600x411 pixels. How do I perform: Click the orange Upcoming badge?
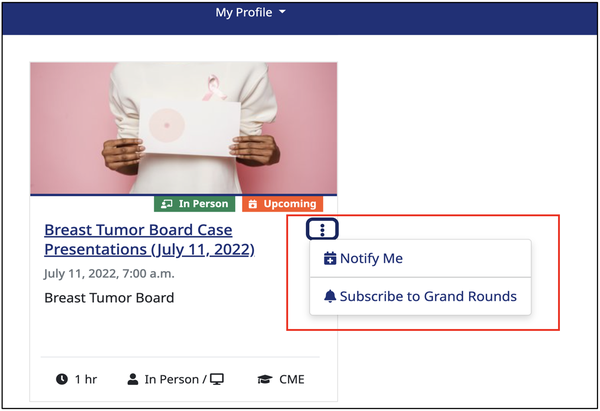[282, 204]
